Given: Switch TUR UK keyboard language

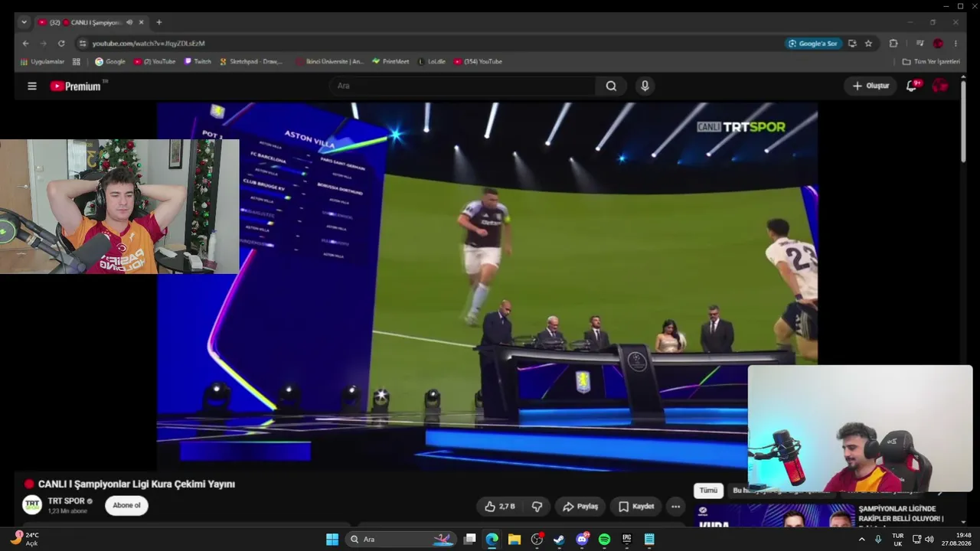Looking at the screenshot, I should pos(897,540).
